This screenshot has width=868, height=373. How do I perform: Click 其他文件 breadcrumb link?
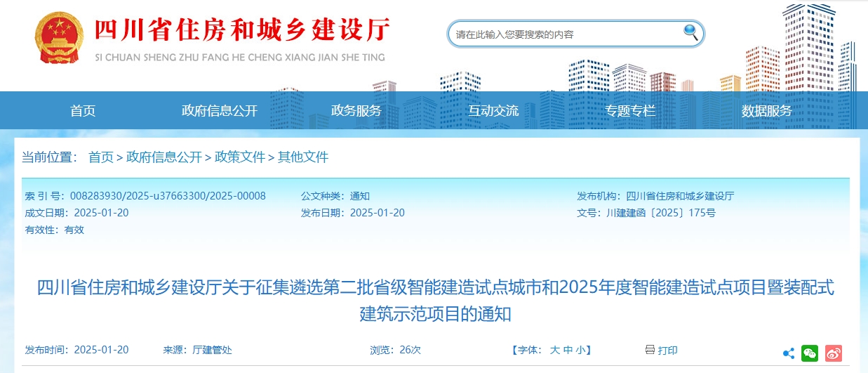pyautogui.click(x=303, y=157)
